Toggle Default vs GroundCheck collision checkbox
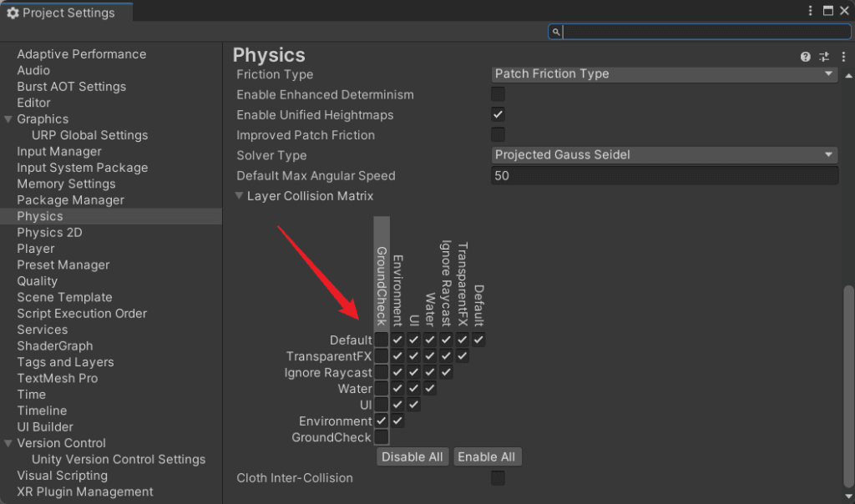Image resolution: width=855 pixels, height=504 pixels. coord(381,340)
